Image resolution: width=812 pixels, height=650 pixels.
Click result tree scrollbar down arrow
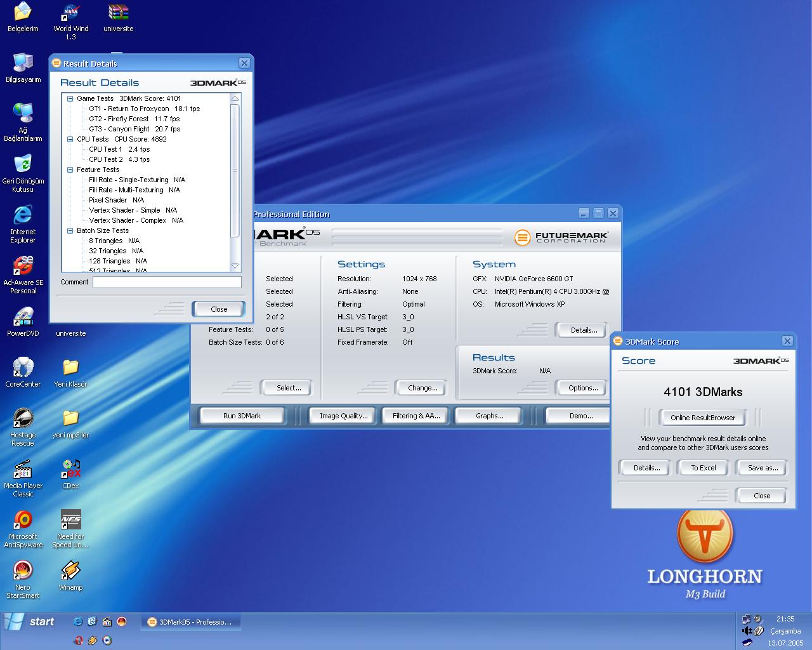coord(235,267)
